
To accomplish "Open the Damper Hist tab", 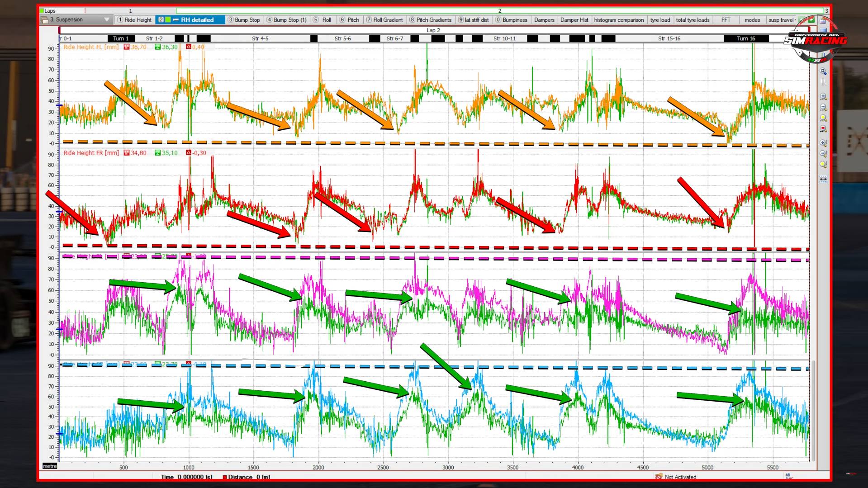I will pos(574,20).
